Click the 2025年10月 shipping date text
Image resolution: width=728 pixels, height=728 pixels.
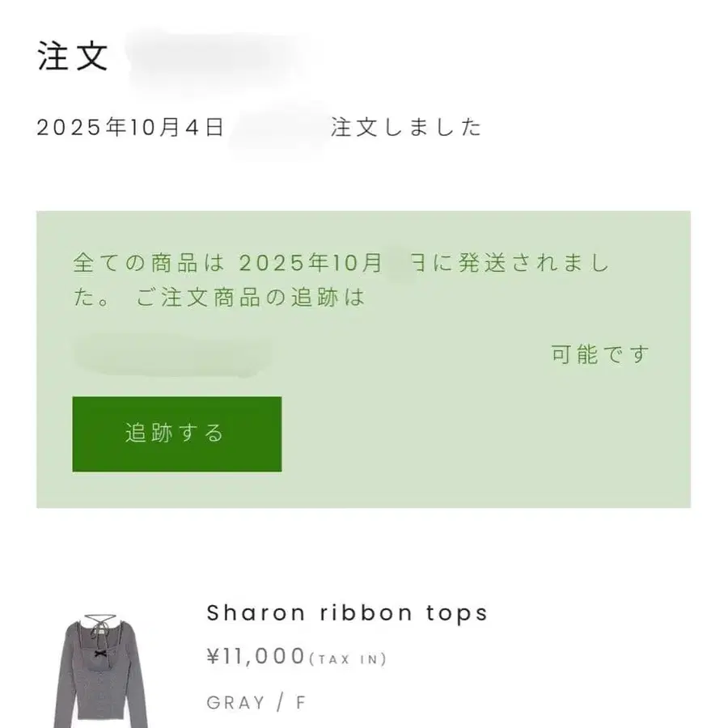click(x=310, y=264)
